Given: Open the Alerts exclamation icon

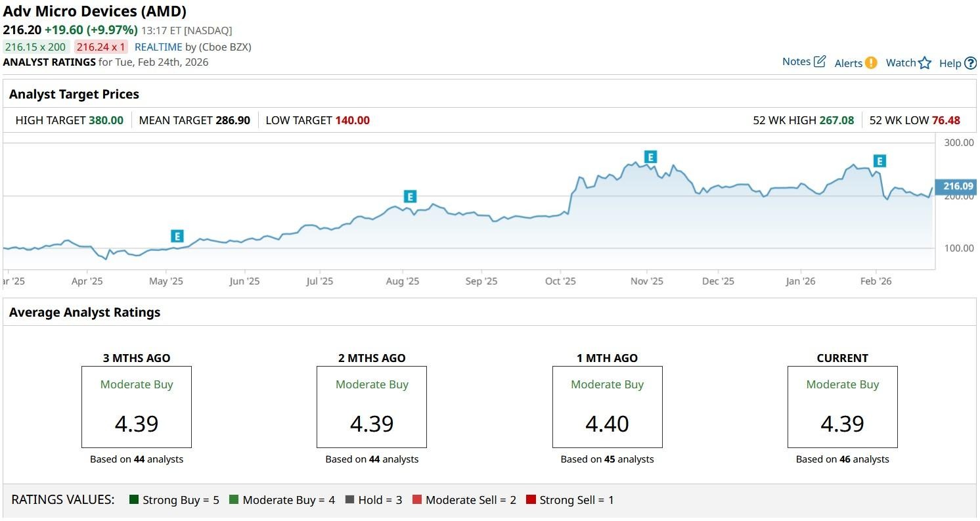Looking at the screenshot, I should tap(870, 63).
